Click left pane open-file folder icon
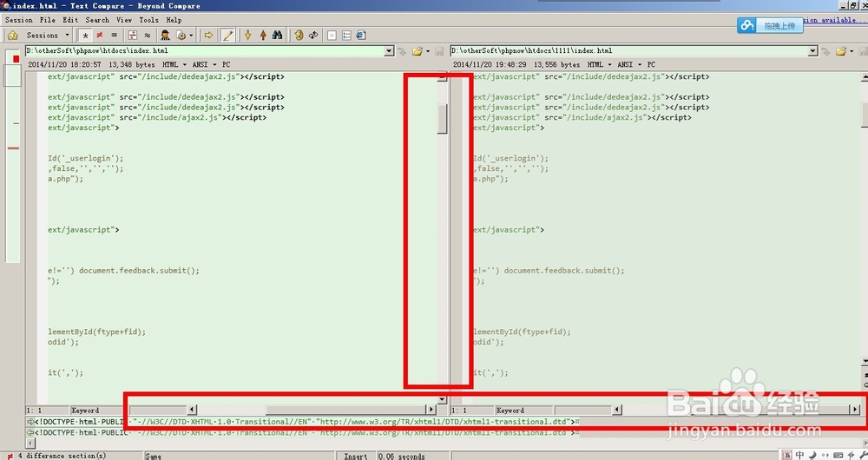This screenshot has width=868, height=460. click(x=417, y=51)
